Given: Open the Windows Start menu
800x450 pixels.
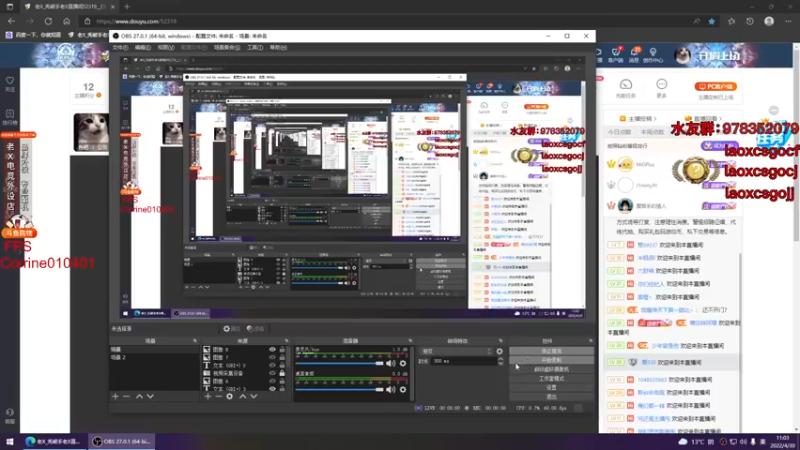Looking at the screenshot, I should coord(10,441).
